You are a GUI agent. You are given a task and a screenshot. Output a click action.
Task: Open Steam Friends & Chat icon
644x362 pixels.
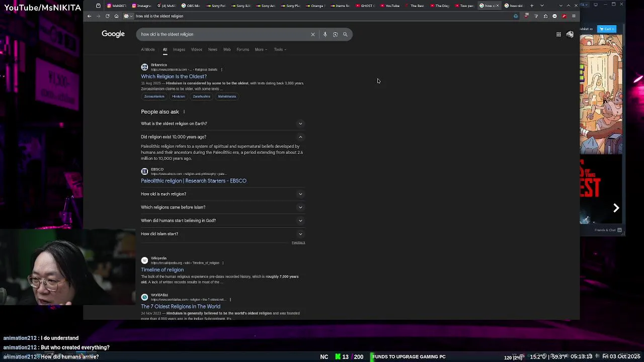620,230
